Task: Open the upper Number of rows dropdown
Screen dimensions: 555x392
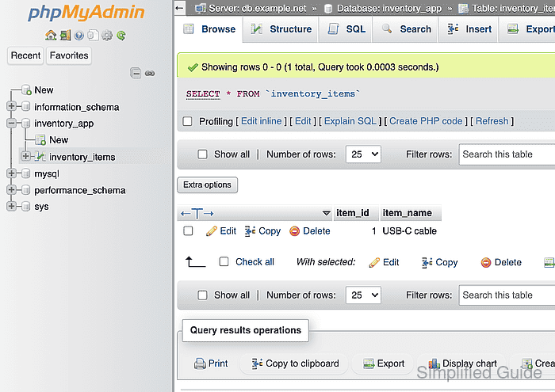Action: 363,154
